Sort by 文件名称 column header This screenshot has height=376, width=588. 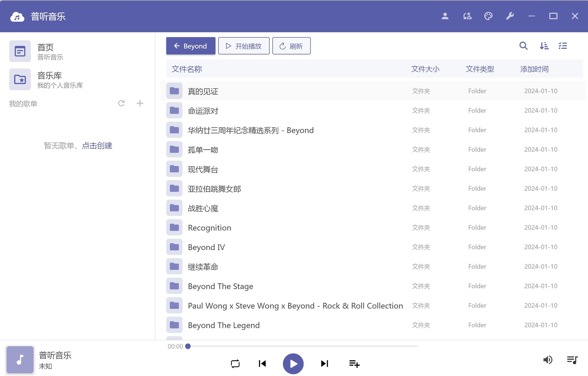187,69
